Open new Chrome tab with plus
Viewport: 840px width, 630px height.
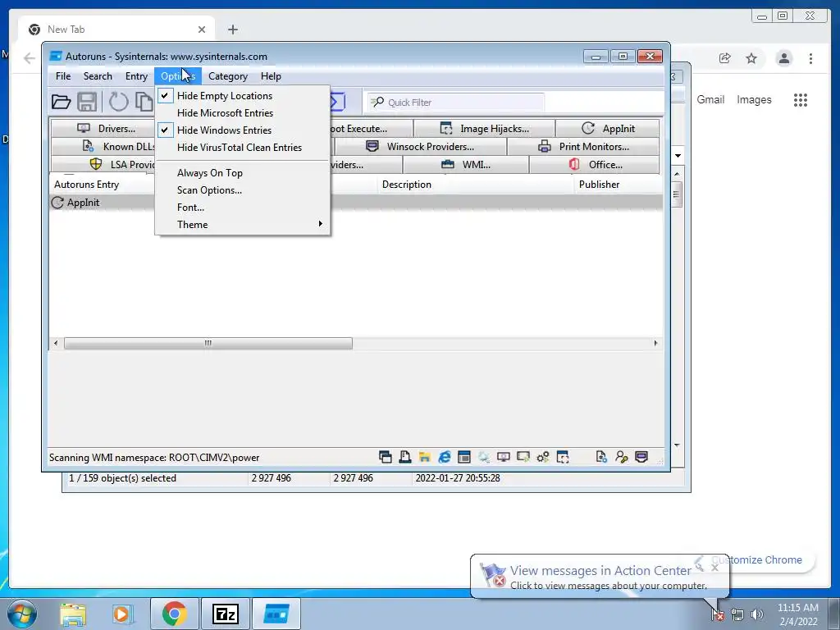(x=232, y=30)
